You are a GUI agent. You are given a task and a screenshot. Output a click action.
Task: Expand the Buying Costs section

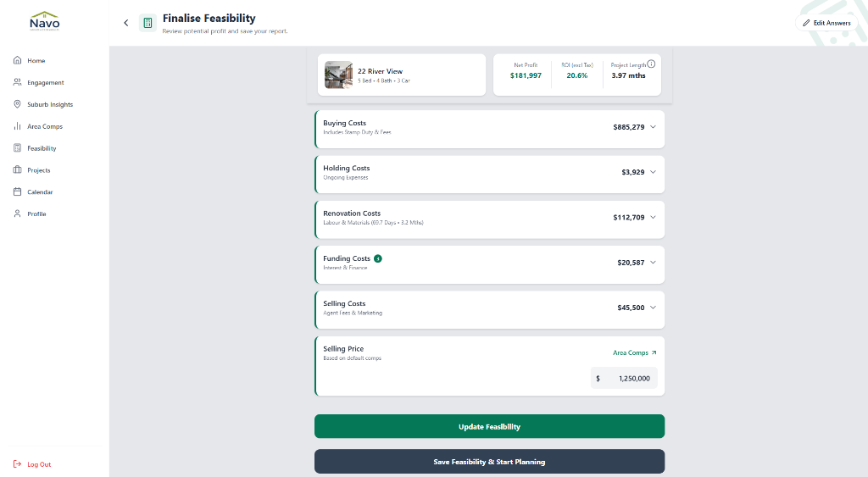coord(653,127)
